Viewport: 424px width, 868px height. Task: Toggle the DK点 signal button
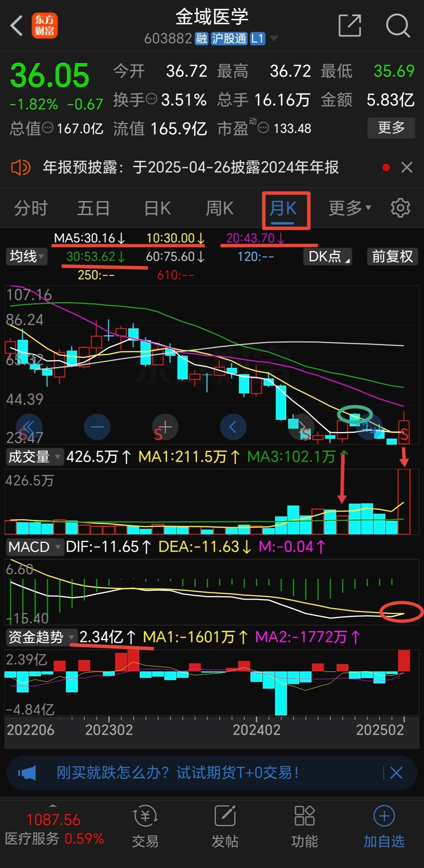[328, 256]
